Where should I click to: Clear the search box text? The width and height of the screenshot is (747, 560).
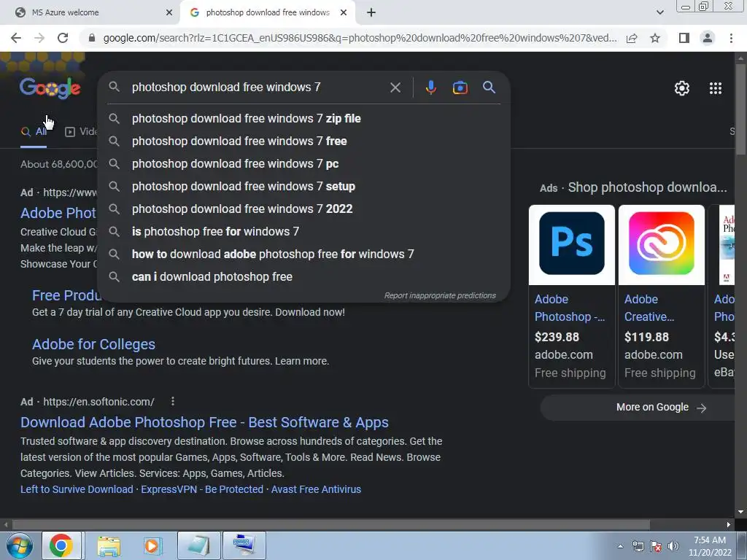pyautogui.click(x=395, y=87)
